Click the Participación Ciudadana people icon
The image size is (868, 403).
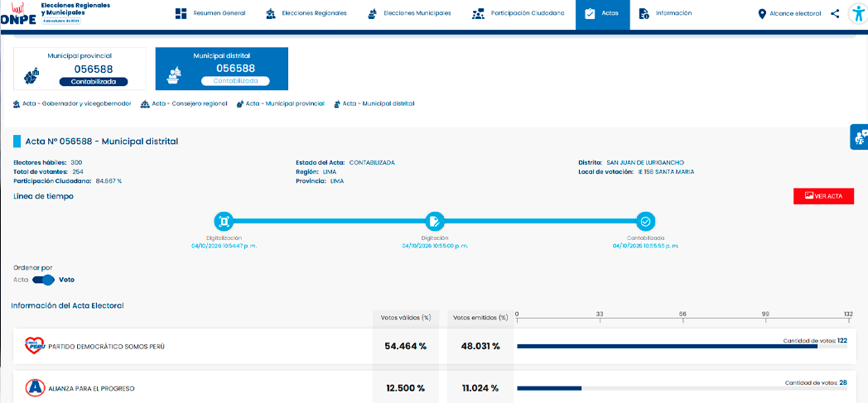pos(478,13)
